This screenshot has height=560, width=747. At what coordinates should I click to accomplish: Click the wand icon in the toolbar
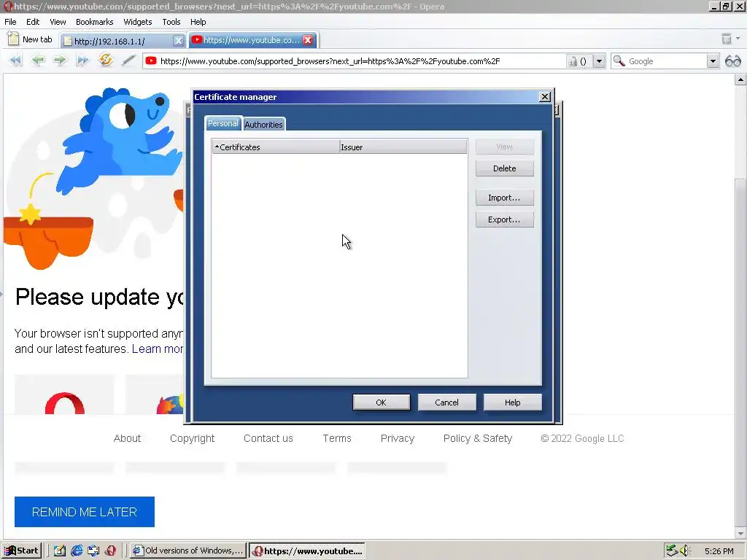(x=128, y=61)
